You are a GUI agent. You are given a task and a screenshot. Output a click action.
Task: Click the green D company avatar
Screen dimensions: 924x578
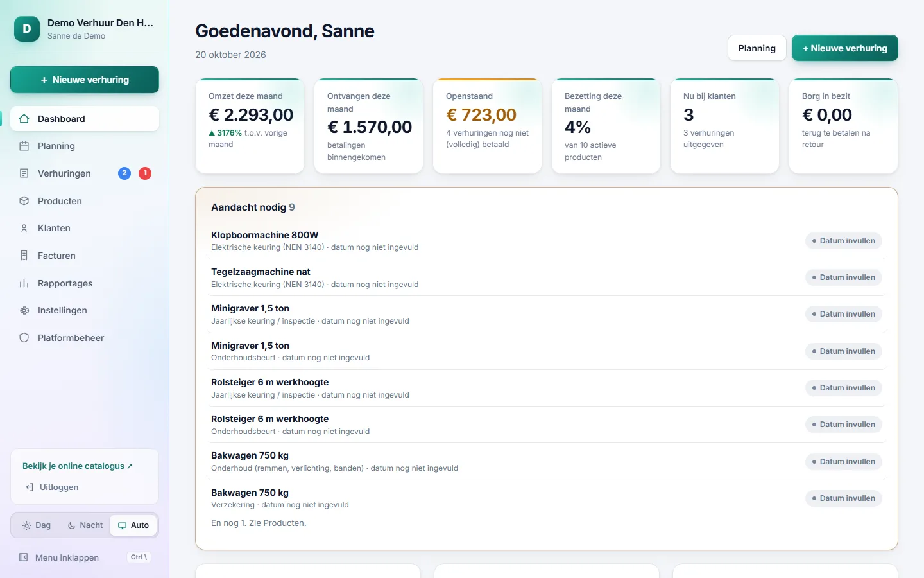(x=27, y=29)
